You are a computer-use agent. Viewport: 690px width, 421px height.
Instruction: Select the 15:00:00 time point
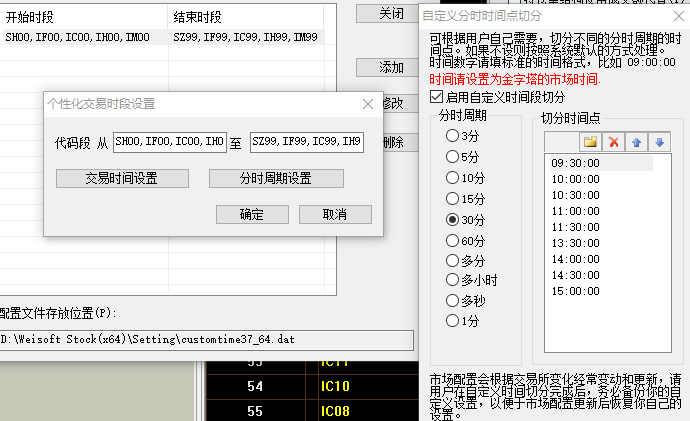point(576,291)
